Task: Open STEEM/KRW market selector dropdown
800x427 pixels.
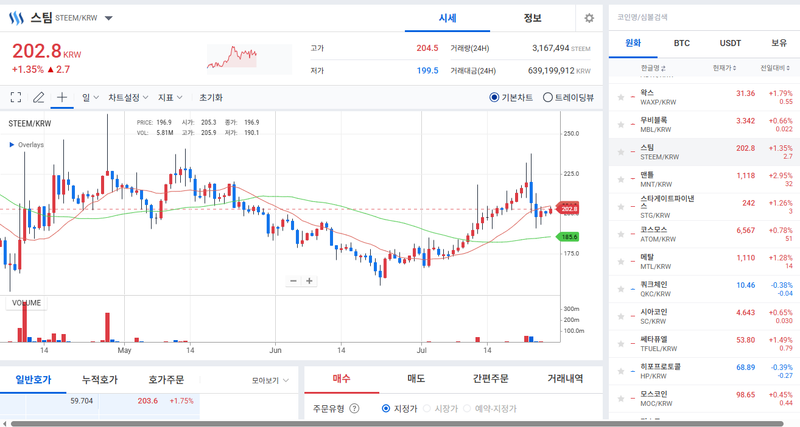Action: pos(109,18)
